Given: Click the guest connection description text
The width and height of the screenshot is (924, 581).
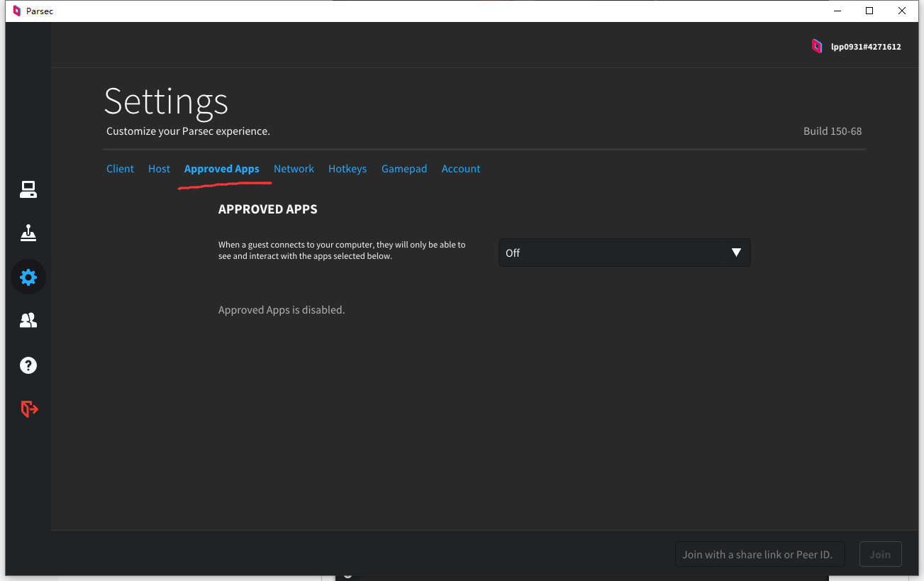Looking at the screenshot, I should [342, 250].
